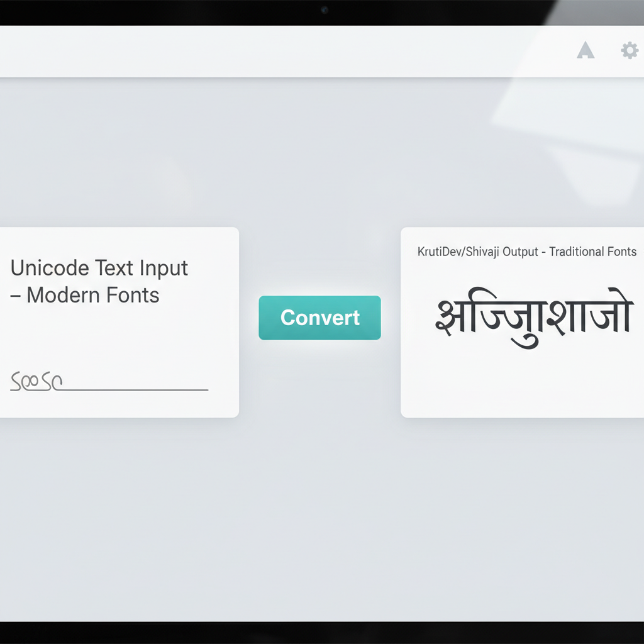The width and height of the screenshot is (644, 644).
Task: Open settings via the gear icon
Action: 630,50
